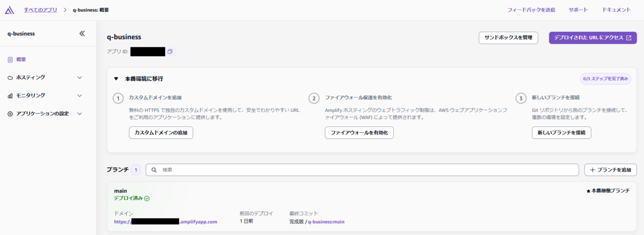This screenshot has height=235, width=644.
Task: Select the モニタリング sidebar label
Action: pos(31,96)
